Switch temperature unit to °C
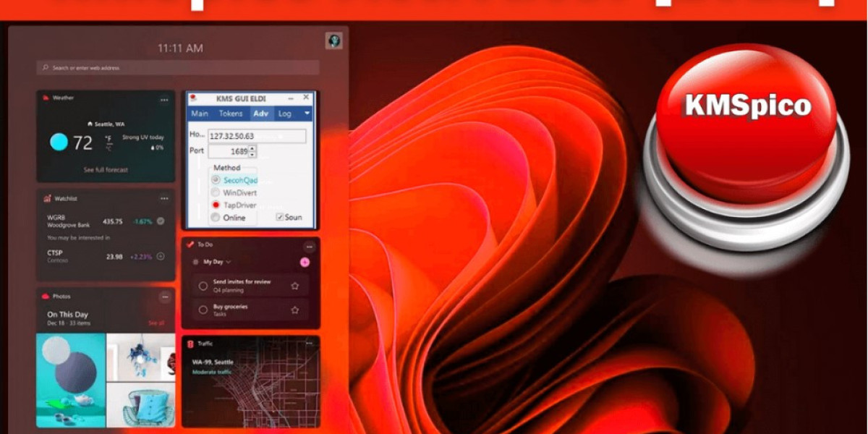This screenshot has width=868, height=434. coord(109,148)
